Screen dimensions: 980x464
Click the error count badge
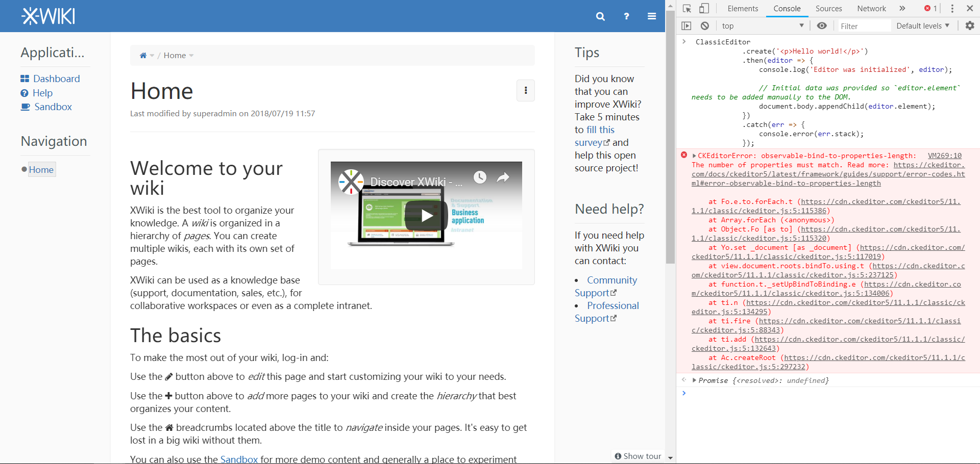point(930,9)
